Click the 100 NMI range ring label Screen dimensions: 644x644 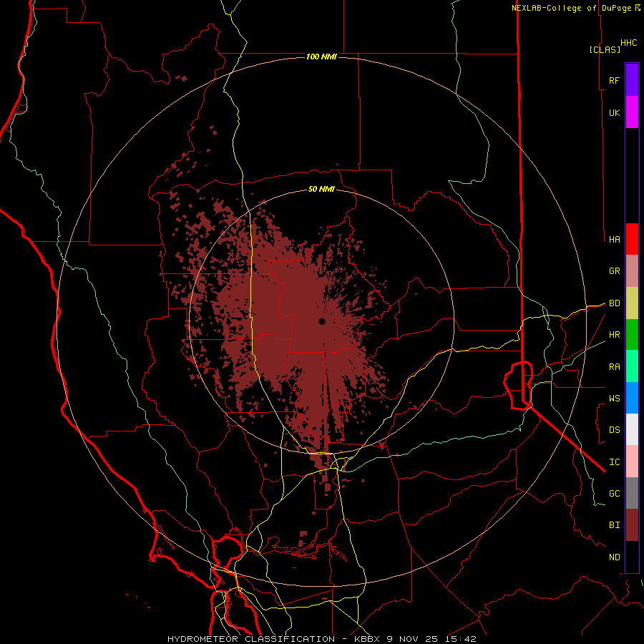click(x=321, y=57)
